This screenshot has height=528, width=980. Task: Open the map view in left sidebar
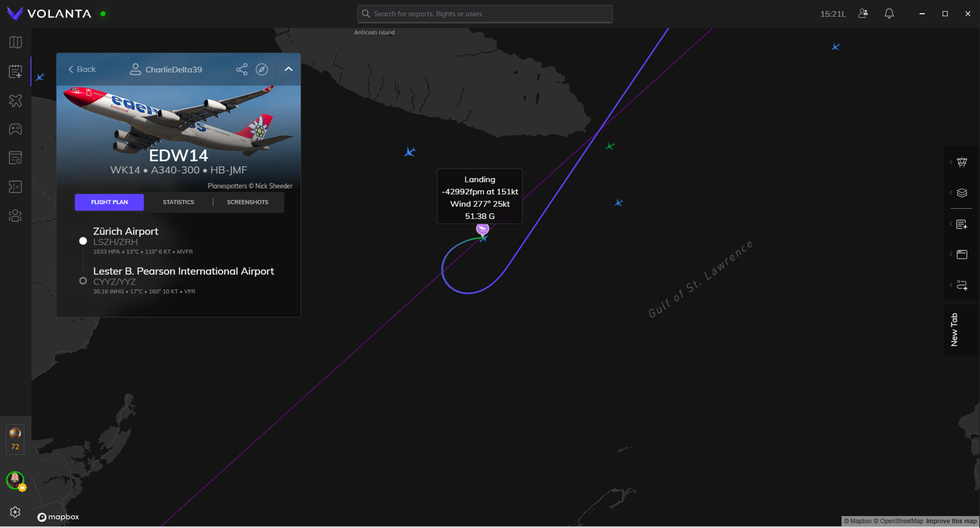point(16,43)
